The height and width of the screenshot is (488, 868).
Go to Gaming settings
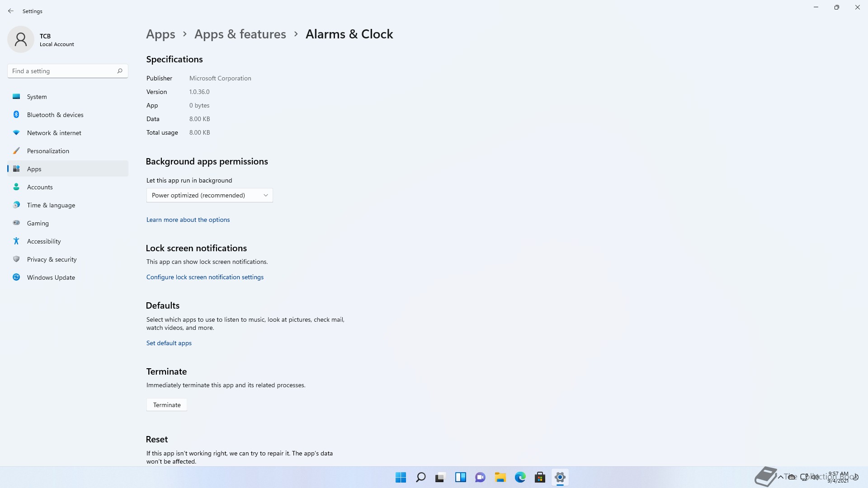[68, 223]
